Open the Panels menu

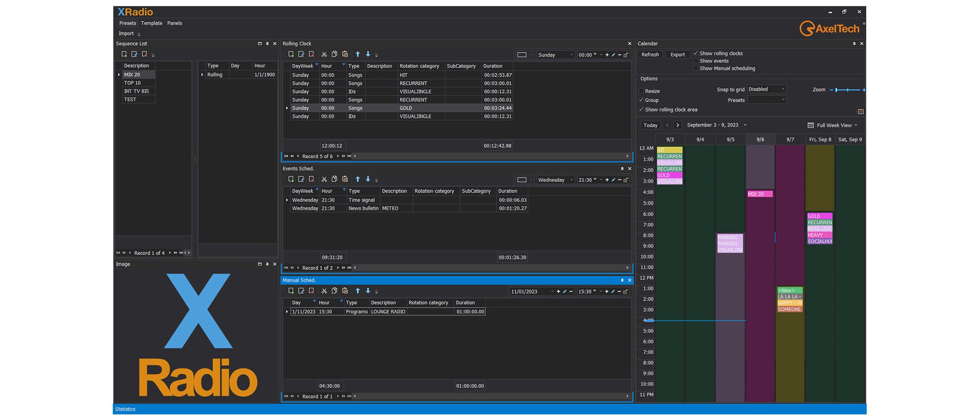click(175, 24)
